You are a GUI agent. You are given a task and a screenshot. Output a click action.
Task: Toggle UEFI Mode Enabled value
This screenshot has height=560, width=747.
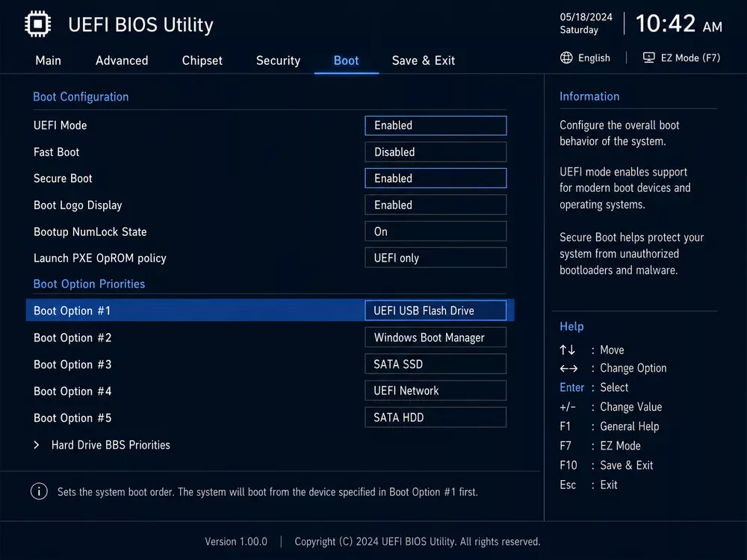[x=436, y=125]
